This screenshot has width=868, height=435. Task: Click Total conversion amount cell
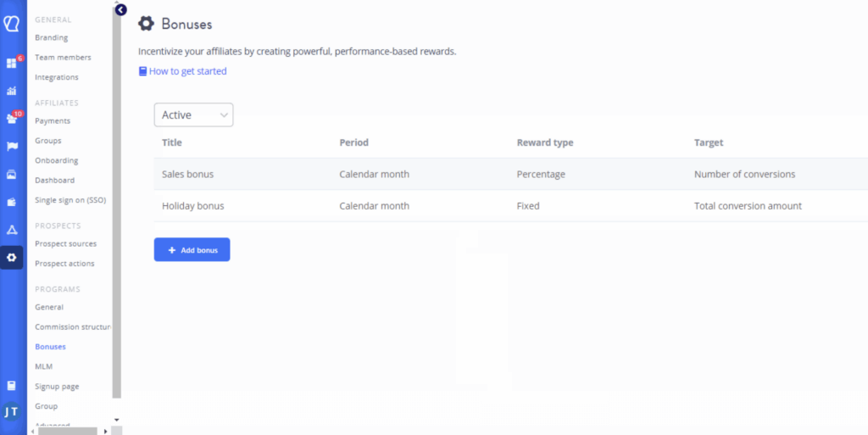748,206
